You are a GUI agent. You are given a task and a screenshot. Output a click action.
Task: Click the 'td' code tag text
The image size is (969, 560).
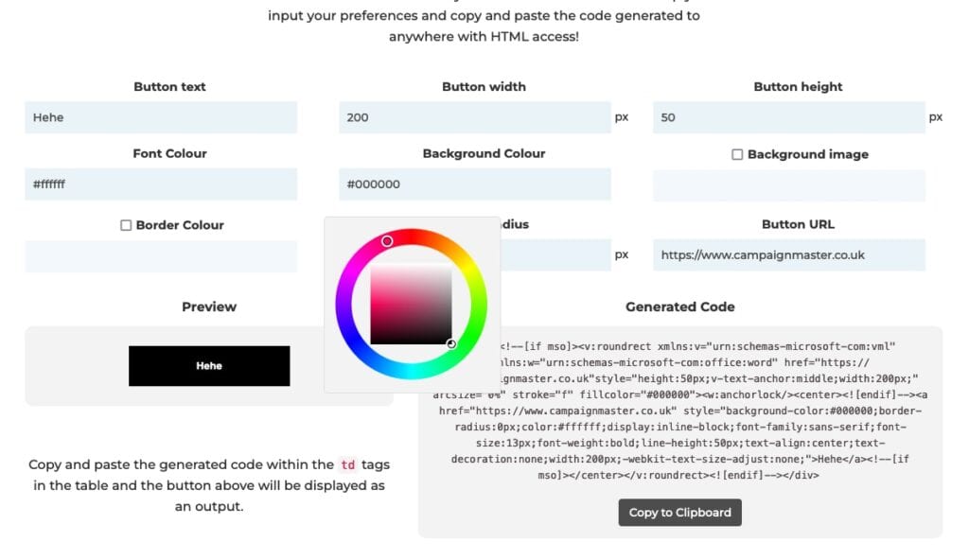[348, 464]
